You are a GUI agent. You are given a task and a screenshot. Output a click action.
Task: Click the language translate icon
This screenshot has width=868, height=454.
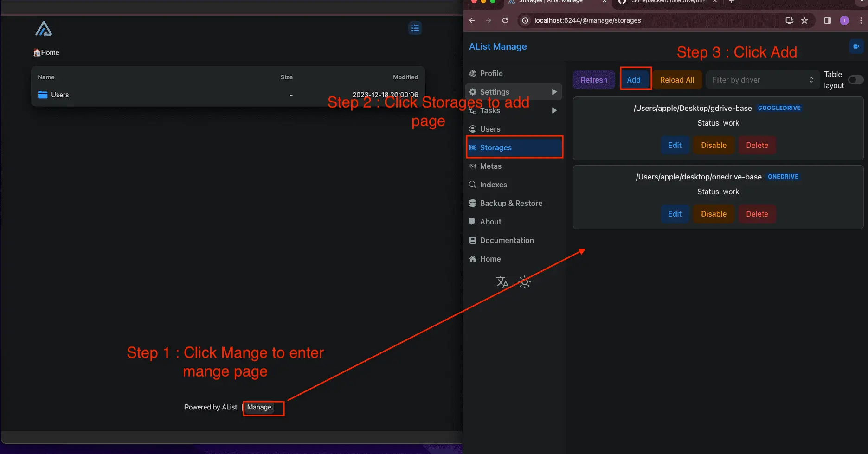502,282
